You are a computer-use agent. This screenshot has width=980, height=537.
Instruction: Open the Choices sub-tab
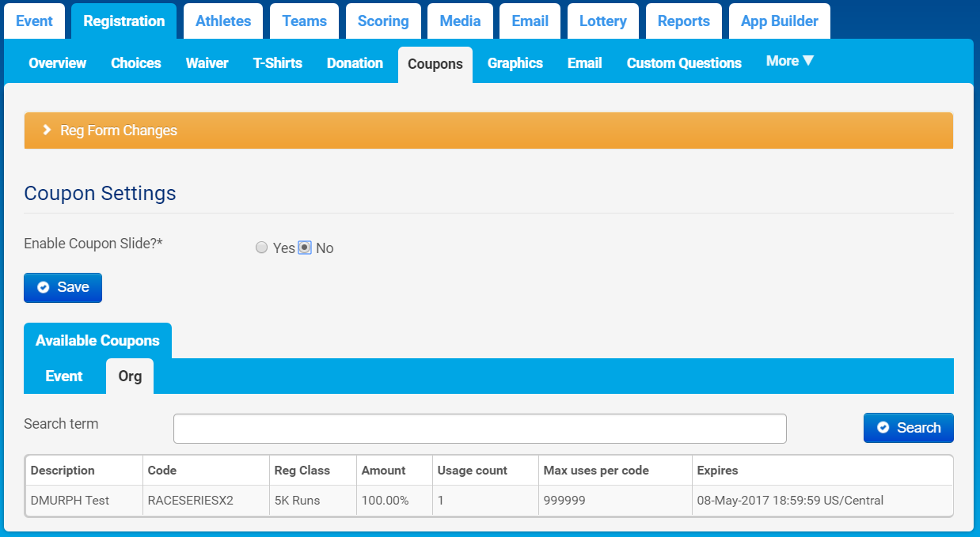136,63
